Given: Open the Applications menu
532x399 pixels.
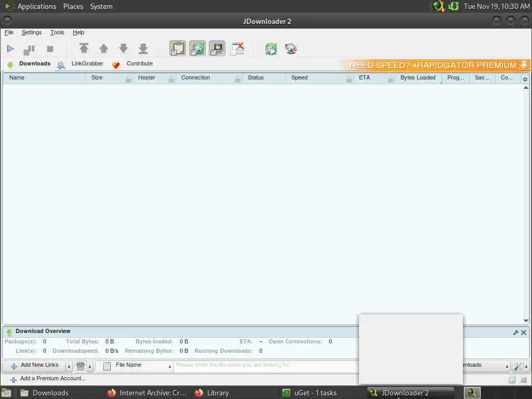Looking at the screenshot, I should click(31, 6).
